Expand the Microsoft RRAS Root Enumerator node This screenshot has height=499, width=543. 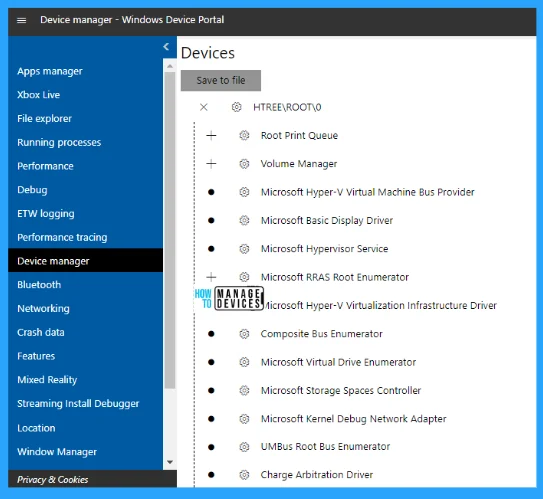(211, 277)
